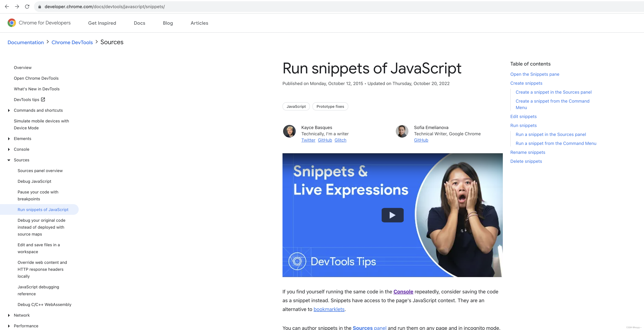Open the Blog navigation item
The height and width of the screenshot is (330, 644).
pyautogui.click(x=168, y=23)
